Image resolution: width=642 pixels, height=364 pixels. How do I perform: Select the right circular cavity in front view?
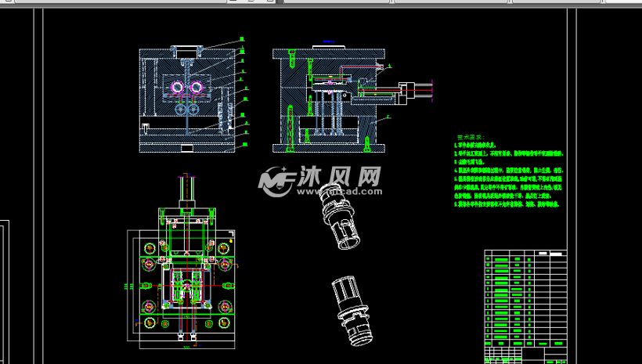pos(196,86)
